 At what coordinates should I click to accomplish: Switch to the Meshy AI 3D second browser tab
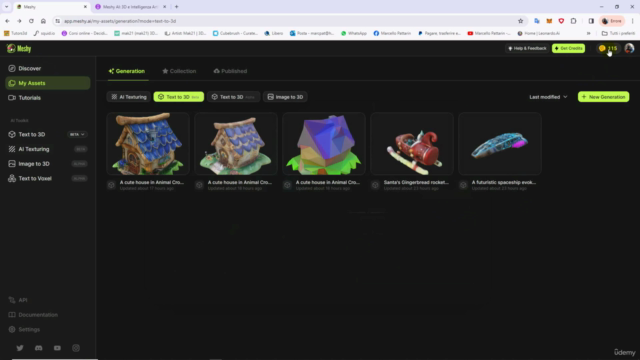tap(130, 7)
